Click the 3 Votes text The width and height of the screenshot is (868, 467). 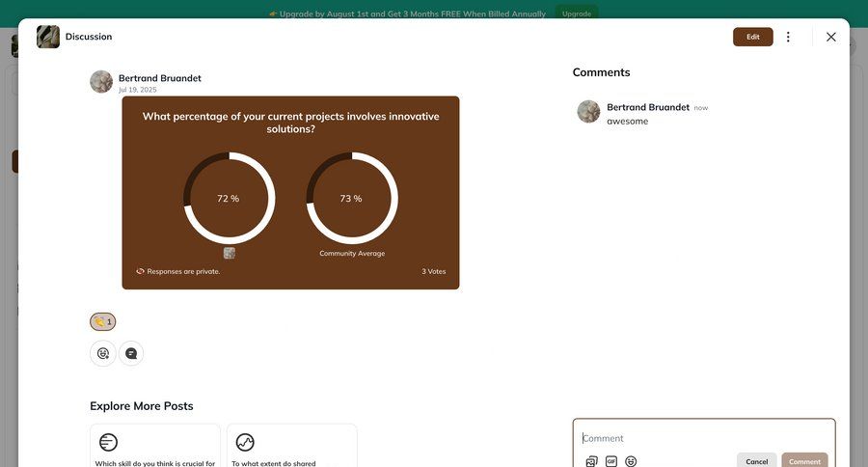pyautogui.click(x=433, y=271)
